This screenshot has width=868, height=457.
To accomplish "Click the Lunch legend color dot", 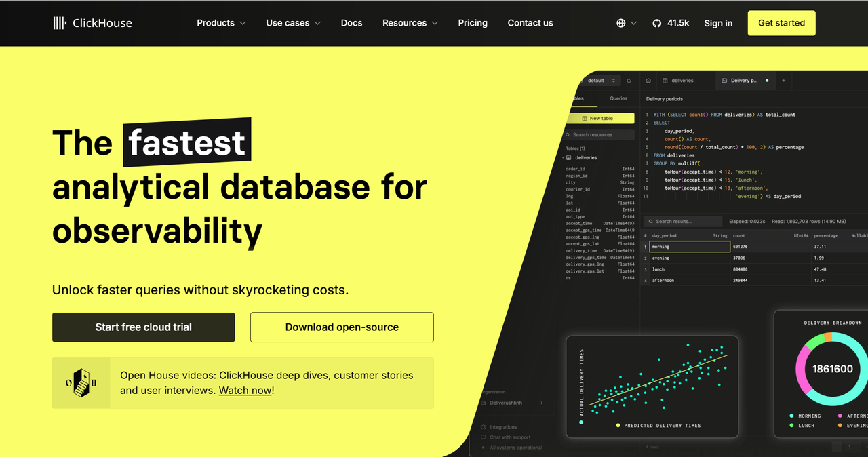I will [x=791, y=425].
